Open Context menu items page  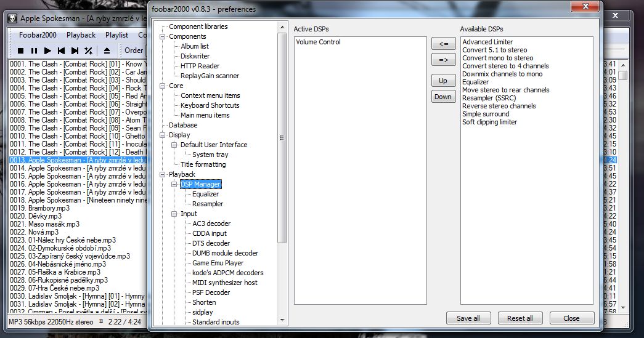[x=210, y=95]
